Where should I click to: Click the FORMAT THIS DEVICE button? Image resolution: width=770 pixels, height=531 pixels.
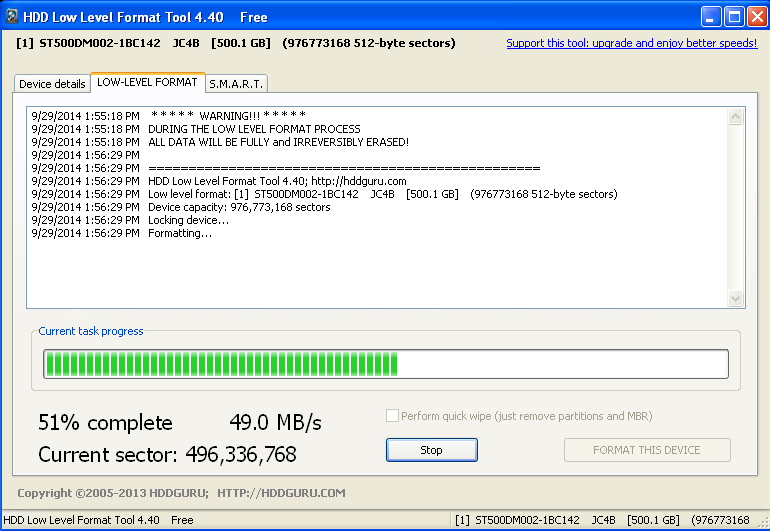(647, 450)
